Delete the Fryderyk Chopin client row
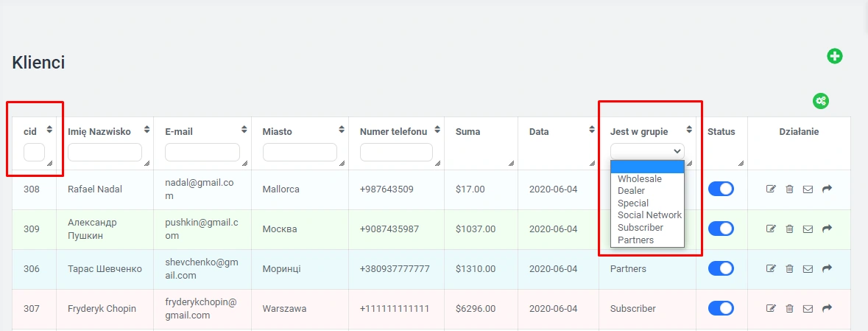Image resolution: width=868 pixels, height=331 pixels. pos(789,309)
